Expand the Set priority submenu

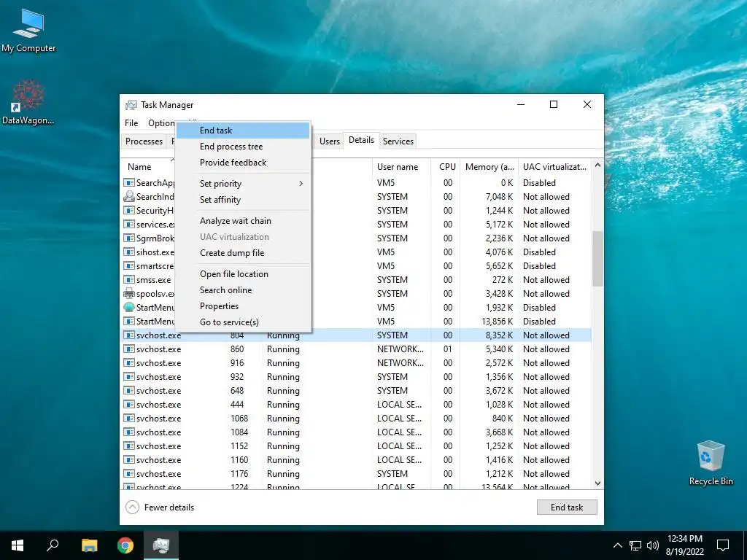click(x=243, y=184)
